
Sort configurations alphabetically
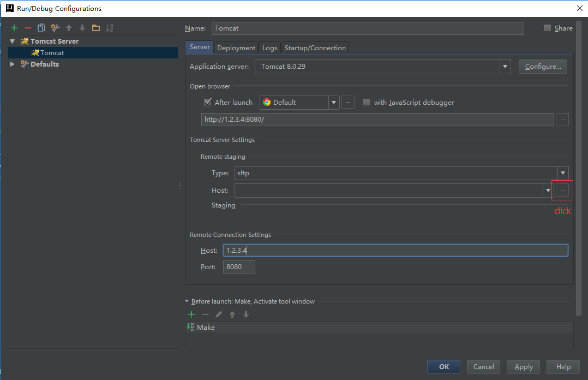[110, 28]
